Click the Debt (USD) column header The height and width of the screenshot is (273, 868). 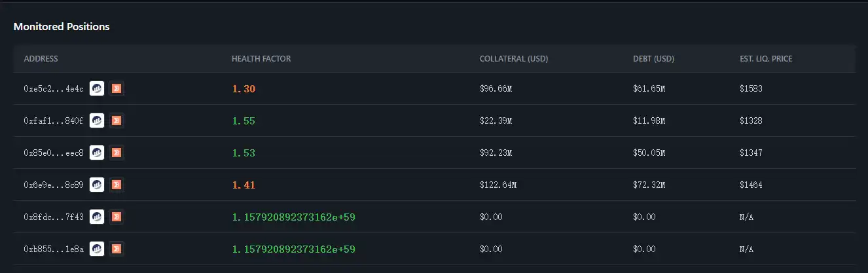[653, 59]
